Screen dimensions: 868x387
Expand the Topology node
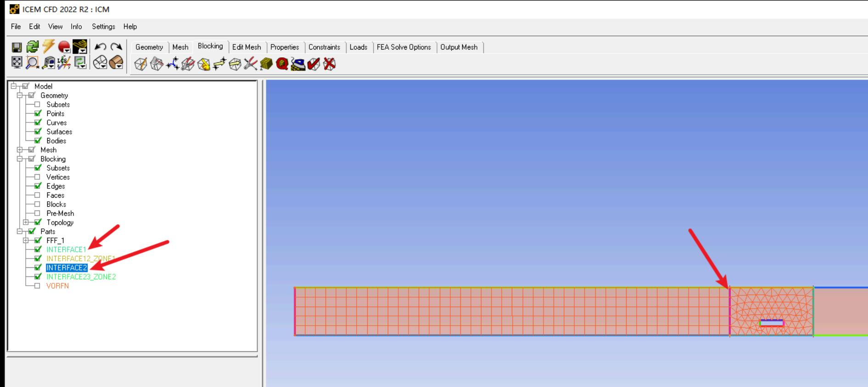(26, 222)
